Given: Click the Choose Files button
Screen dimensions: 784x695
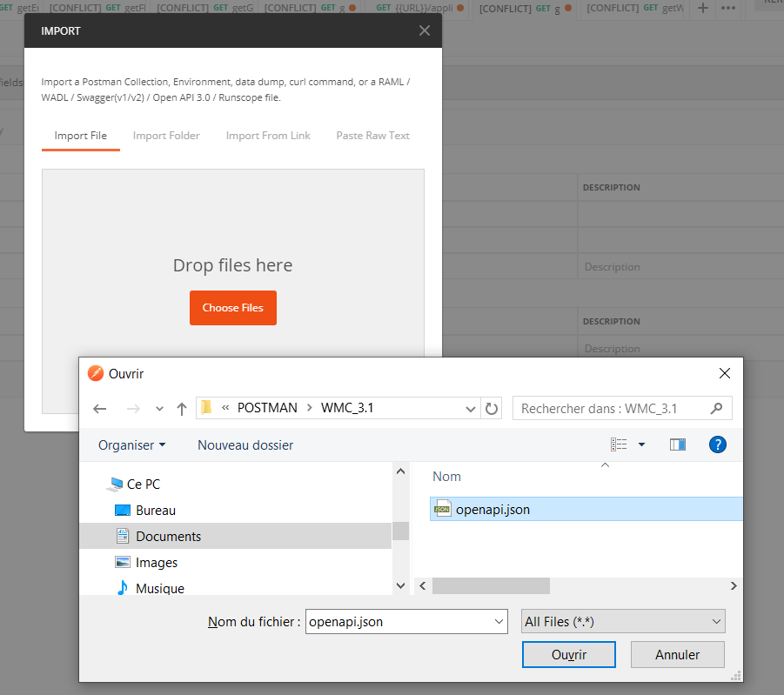Looking at the screenshot, I should coord(232,307).
